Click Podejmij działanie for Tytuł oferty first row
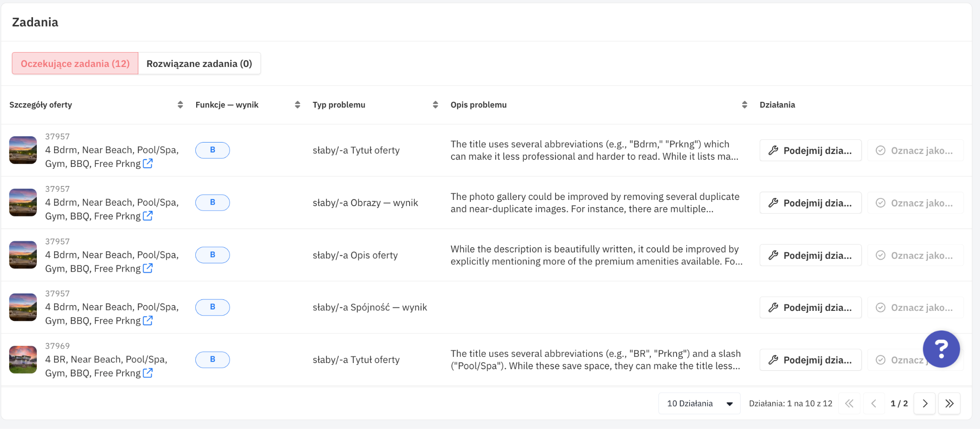Screen dimensions: 980x429 pos(811,151)
